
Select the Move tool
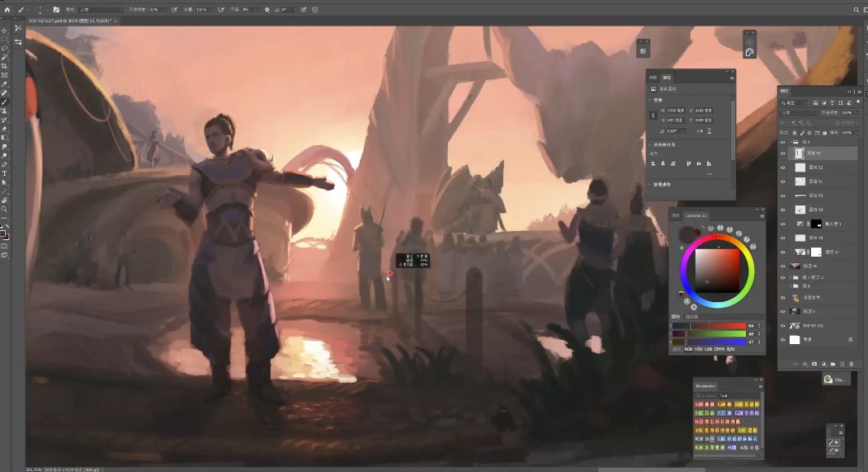[4, 31]
